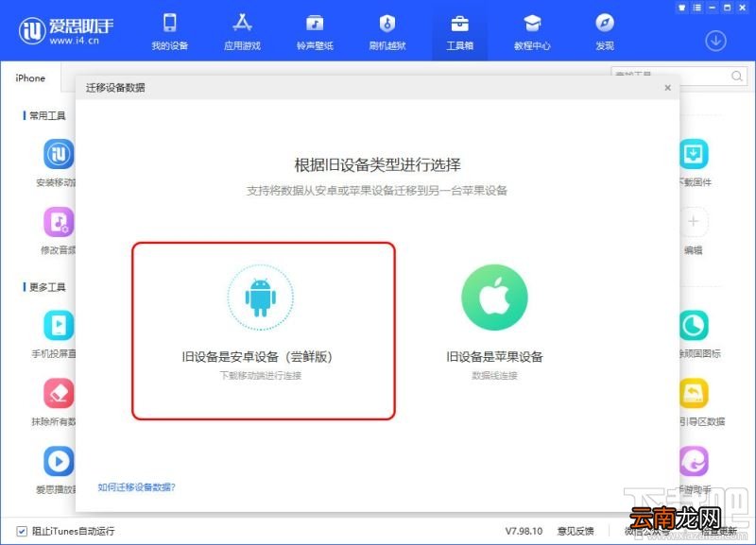Open the 抹除所有数据 tool icon
The image size is (756, 545).
pyautogui.click(x=59, y=393)
